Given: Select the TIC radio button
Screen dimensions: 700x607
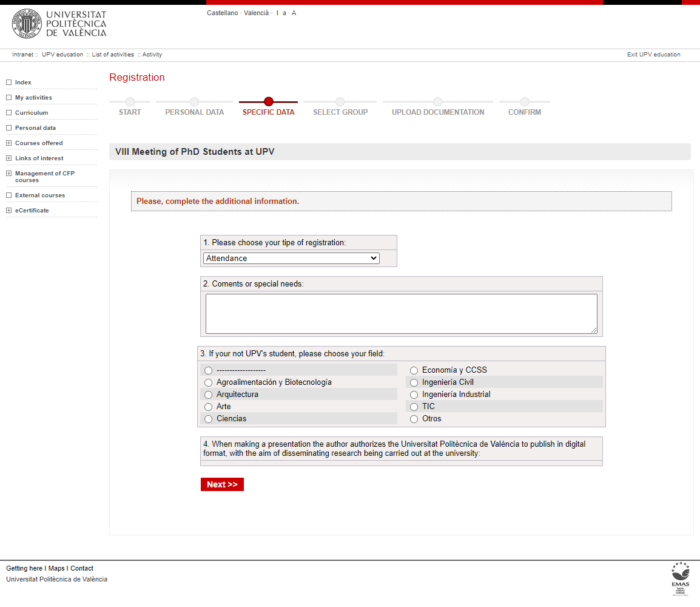Looking at the screenshot, I should 414,407.
